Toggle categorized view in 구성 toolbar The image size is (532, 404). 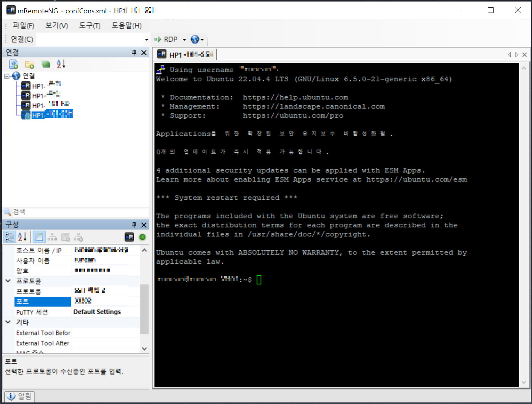coord(9,237)
